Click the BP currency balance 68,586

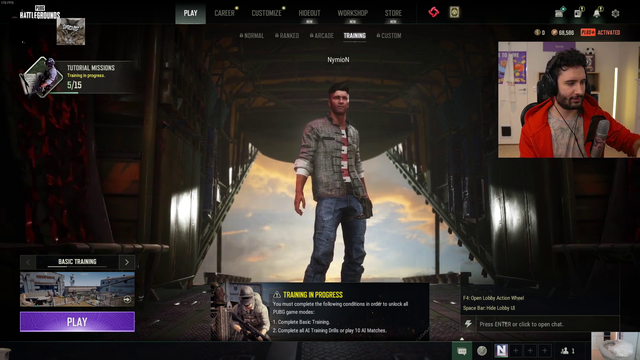562,33
